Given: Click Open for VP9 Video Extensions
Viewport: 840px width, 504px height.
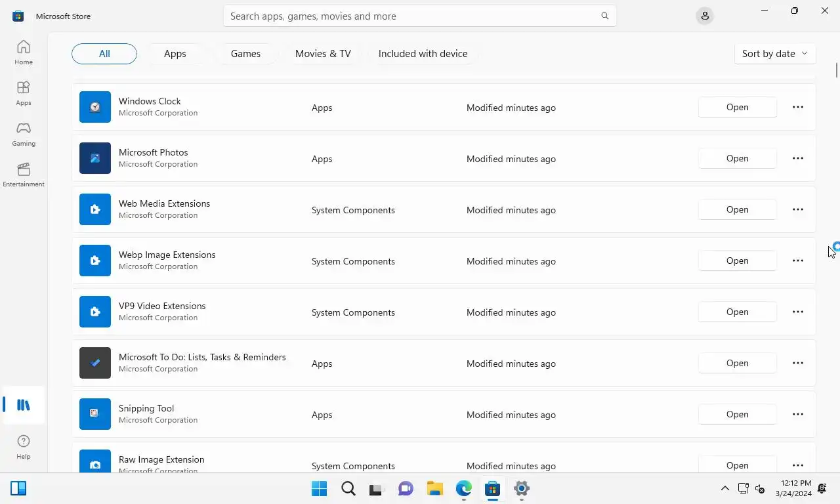Looking at the screenshot, I should coord(738,312).
